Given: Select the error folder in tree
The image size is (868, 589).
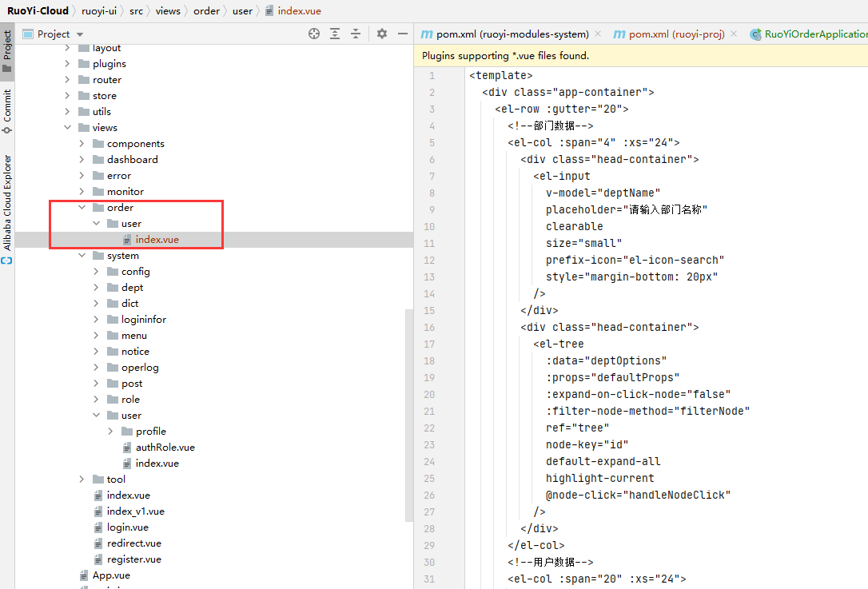Looking at the screenshot, I should coord(119,176).
